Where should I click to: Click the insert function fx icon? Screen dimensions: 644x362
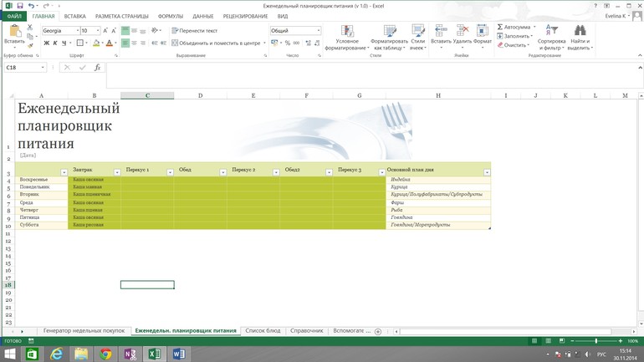coord(97,68)
